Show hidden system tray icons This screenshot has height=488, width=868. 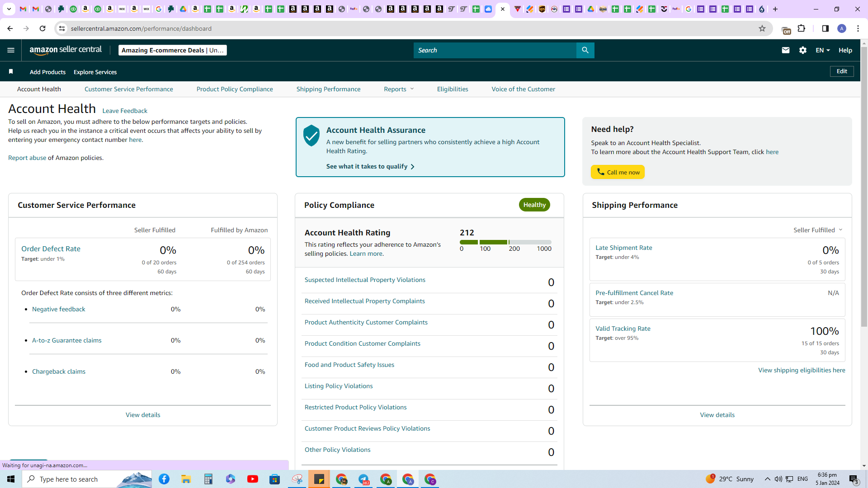click(x=768, y=479)
